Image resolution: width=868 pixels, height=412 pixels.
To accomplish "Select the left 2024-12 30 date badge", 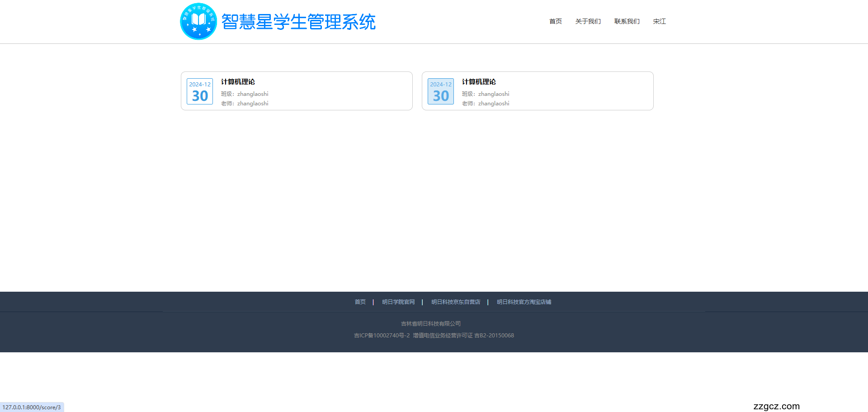I will click(199, 91).
